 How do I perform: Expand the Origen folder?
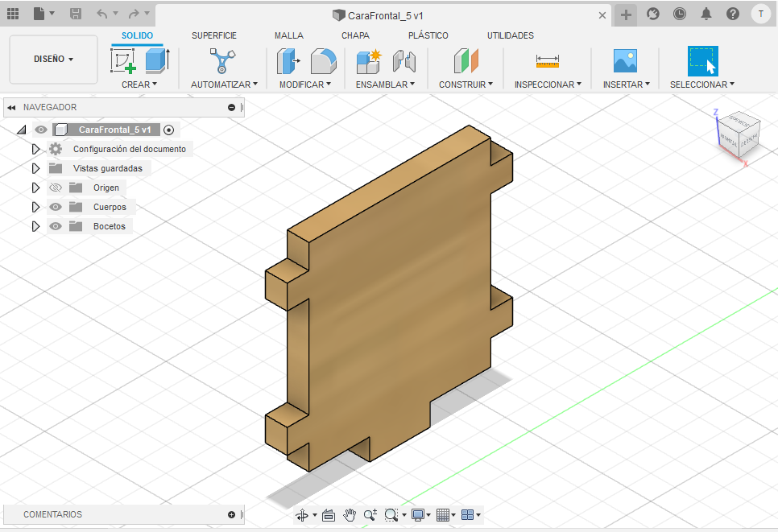[x=35, y=188]
